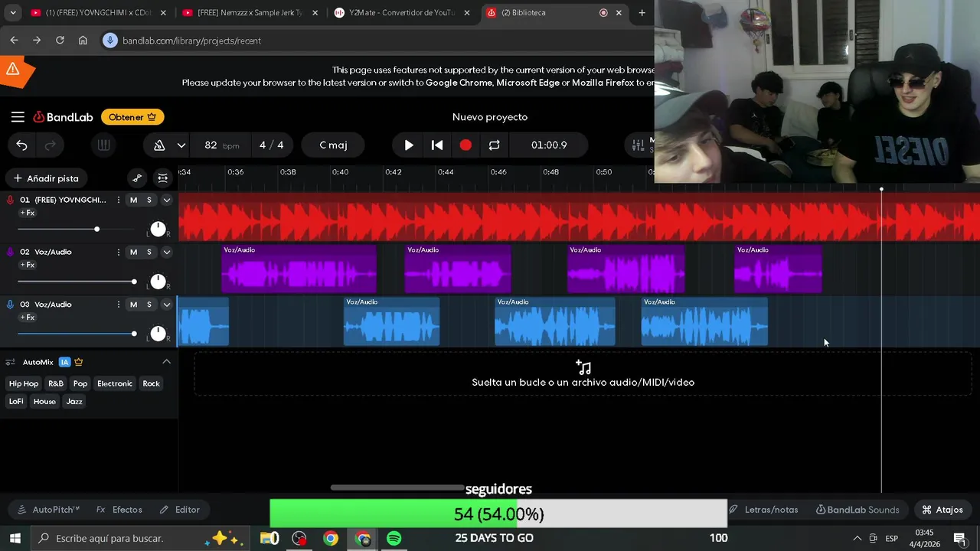Select R&B AutoMix genre

tap(56, 383)
